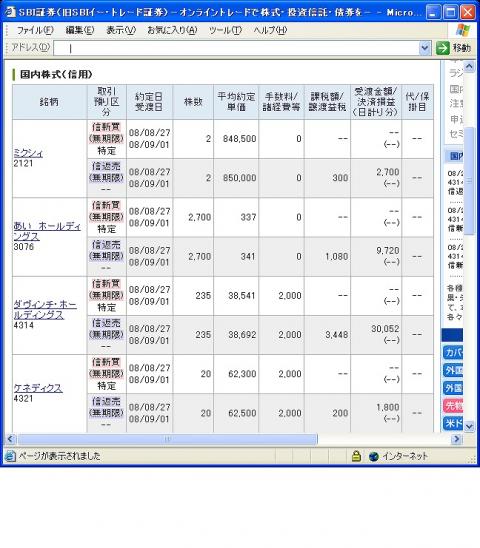Click the horizontal scrollbar thumb
This screenshot has width=480, height=548.
[x=167, y=439]
